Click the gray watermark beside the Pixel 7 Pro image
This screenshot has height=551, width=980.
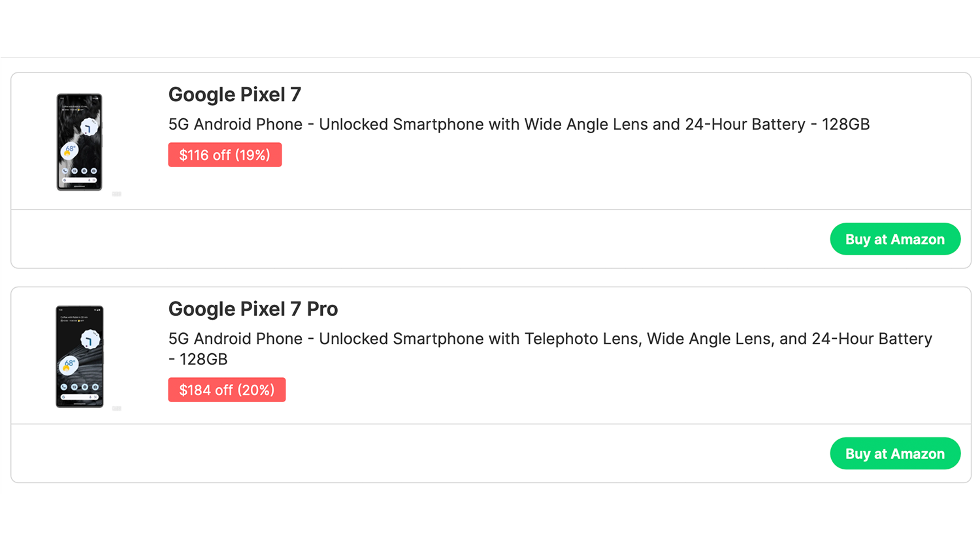pos(117,409)
